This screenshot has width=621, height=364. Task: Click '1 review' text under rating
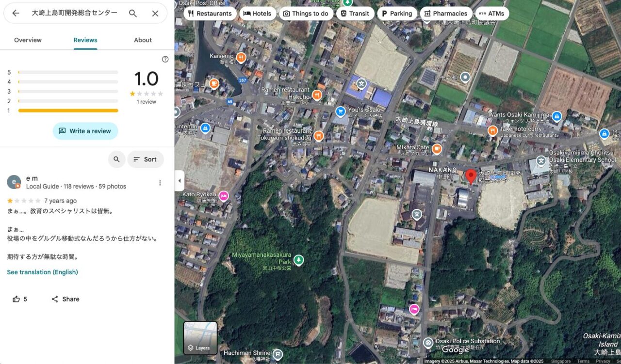tap(146, 102)
